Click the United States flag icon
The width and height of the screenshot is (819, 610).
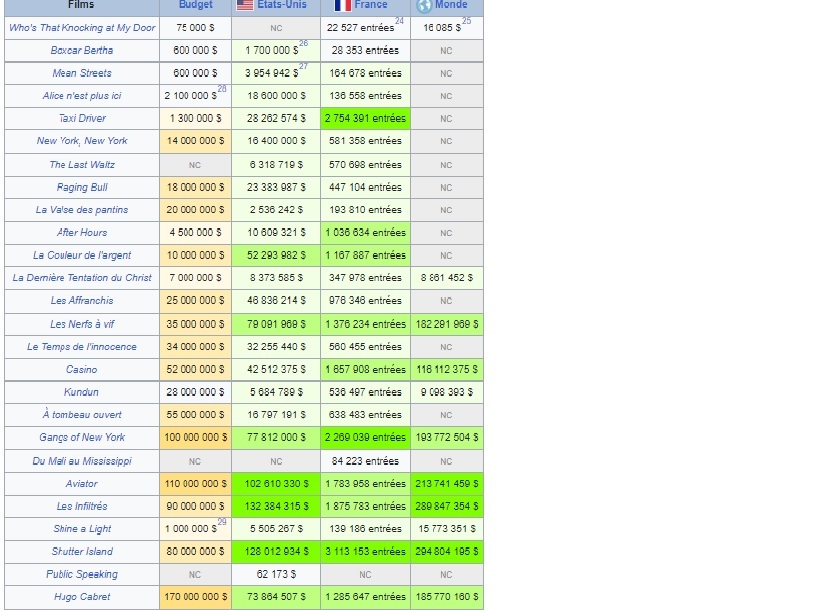pos(244,5)
